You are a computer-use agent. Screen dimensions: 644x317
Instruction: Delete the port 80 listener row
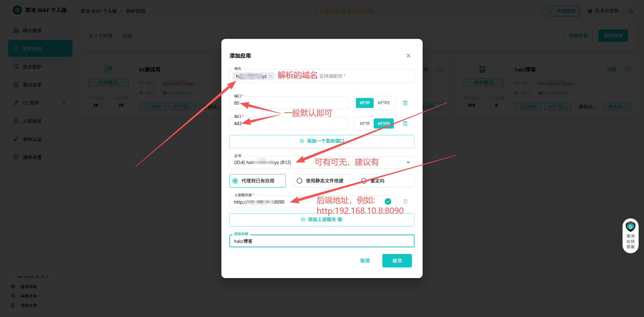coord(405,103)
